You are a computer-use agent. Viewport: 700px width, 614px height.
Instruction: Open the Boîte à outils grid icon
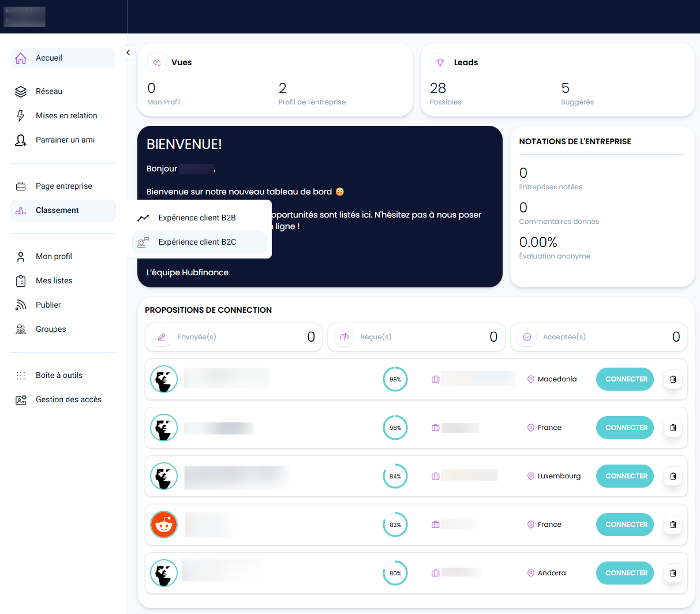click(21, 376)
